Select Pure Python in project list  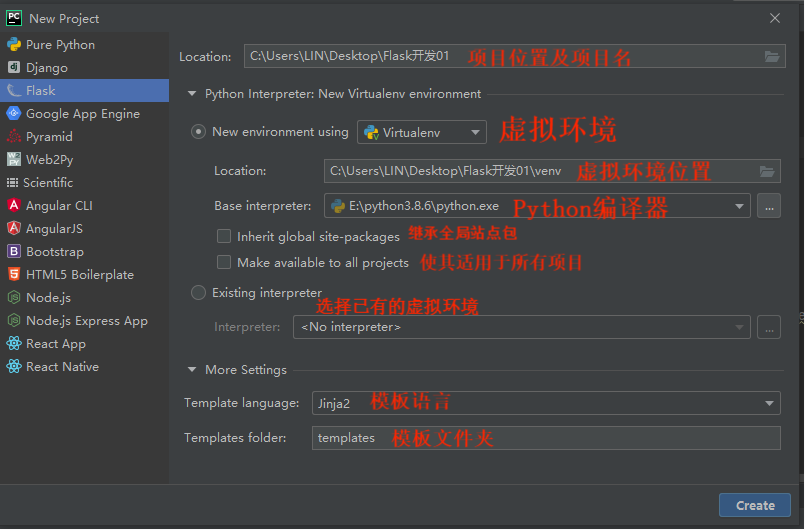coord(60,45)
